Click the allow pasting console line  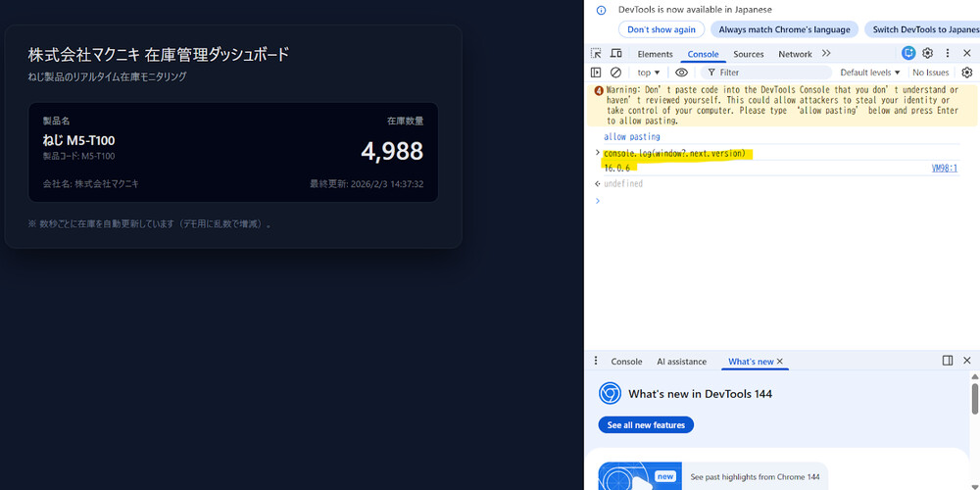[632, 137]
